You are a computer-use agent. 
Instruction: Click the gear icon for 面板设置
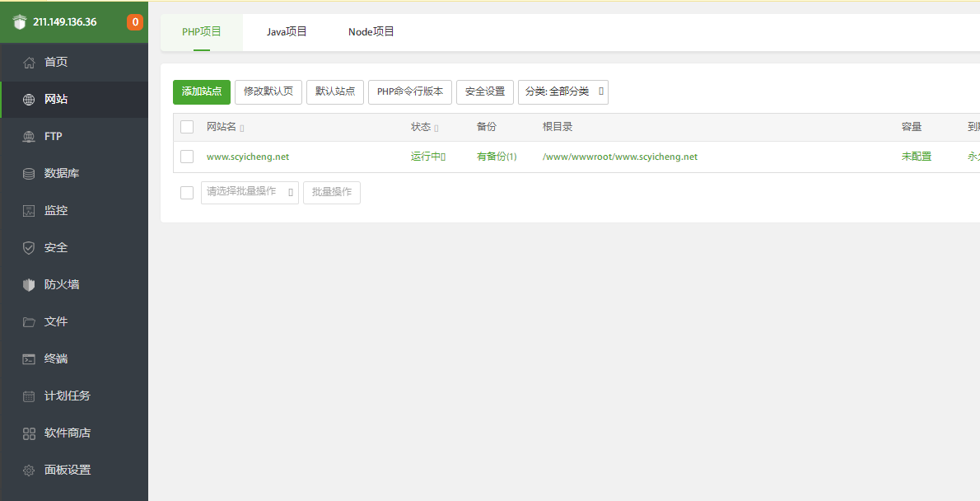click(29, 471)
